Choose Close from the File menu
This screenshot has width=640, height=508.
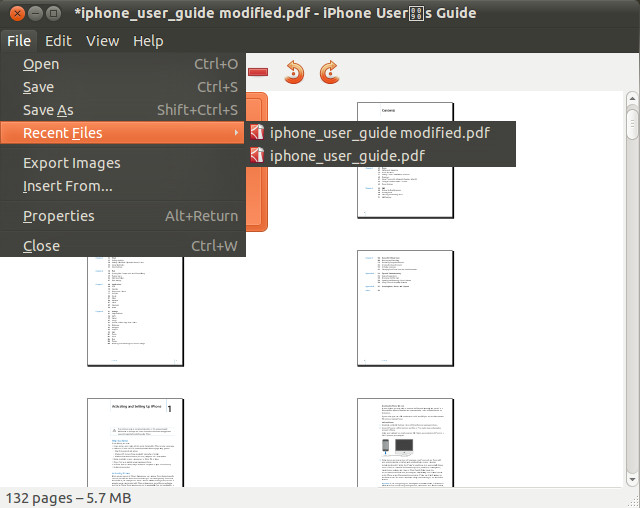pyautogui.click(x=123, y=246)
